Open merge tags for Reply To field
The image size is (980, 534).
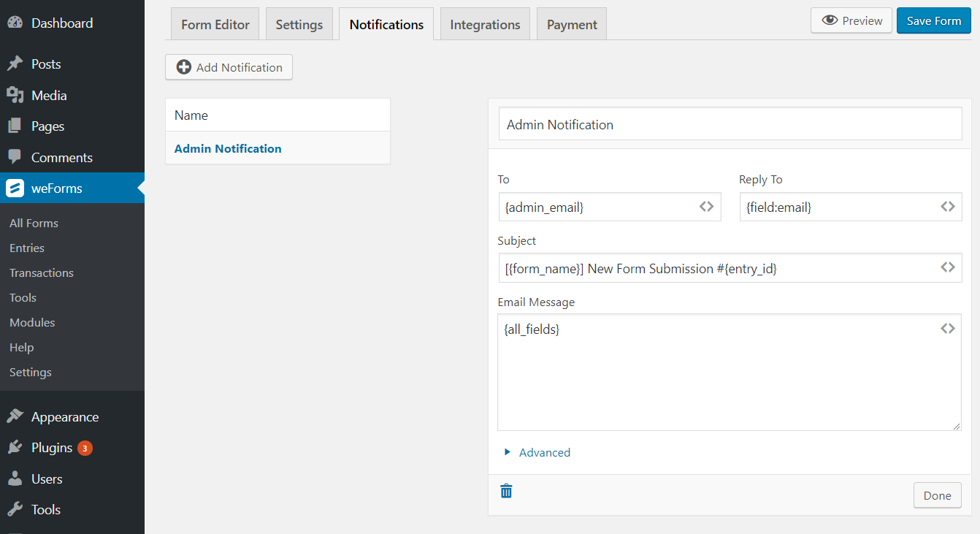tap(947, 207)
